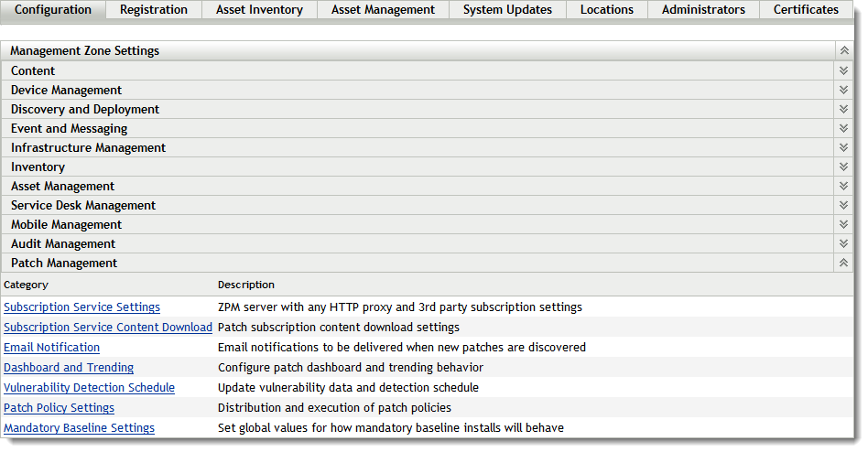Open Subscription Service Settings link
The height and width of the screenshot is (452, 868).
[81, 307]
